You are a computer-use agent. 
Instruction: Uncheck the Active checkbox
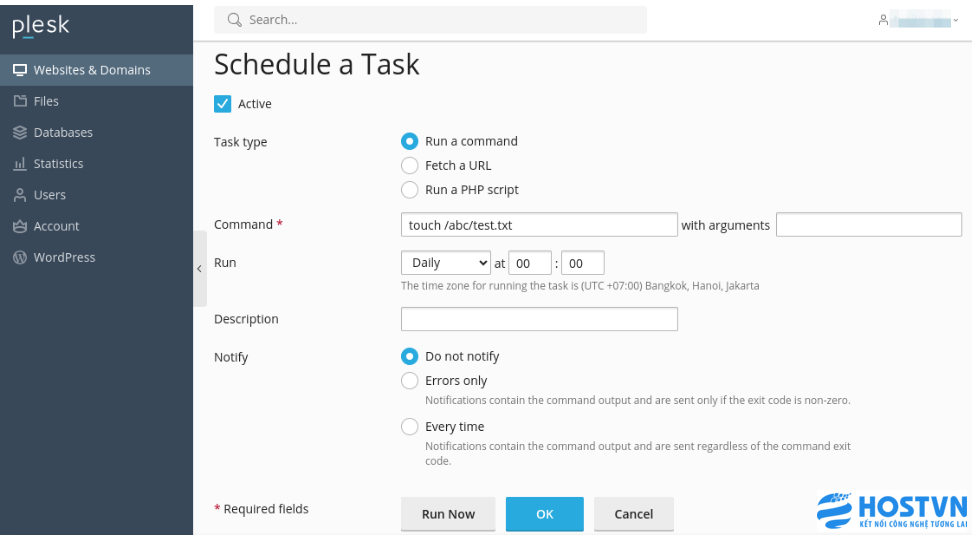pyautogui.click(x=223, y=104)
